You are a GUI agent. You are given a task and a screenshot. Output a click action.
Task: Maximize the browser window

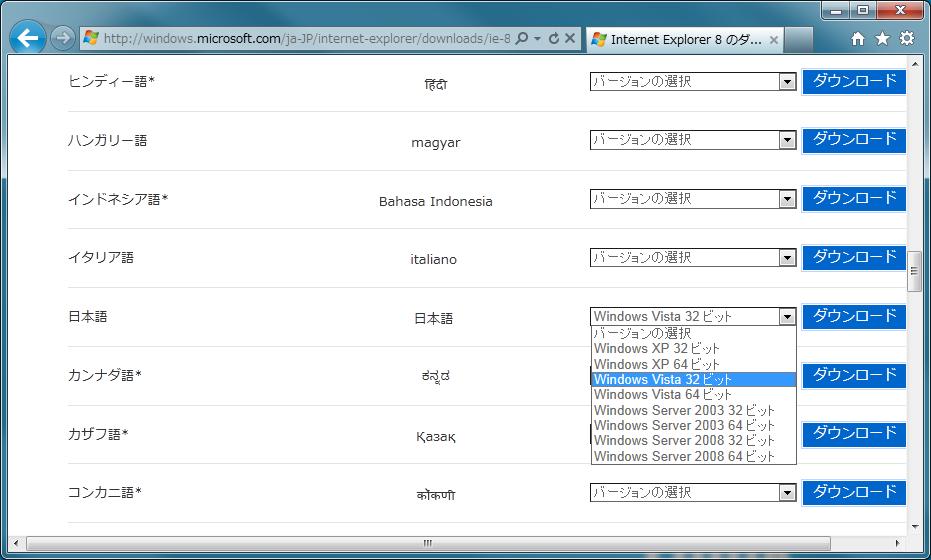click(x=863, y=10)
